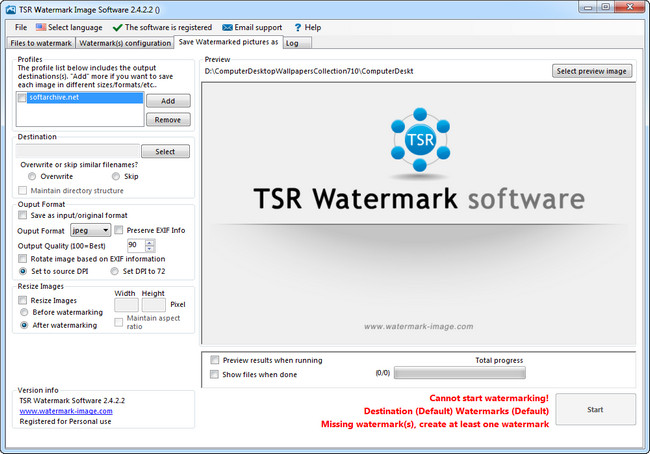The width and height of the screenshot is (650, 454).
Task: Select the softarchive.net profile row
Action: point(85,98)
